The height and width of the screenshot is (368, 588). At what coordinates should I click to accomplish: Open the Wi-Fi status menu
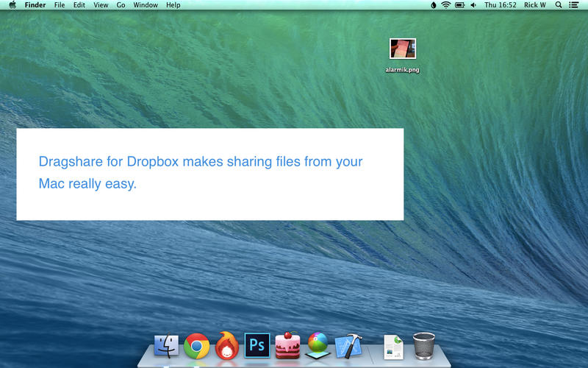445,5
